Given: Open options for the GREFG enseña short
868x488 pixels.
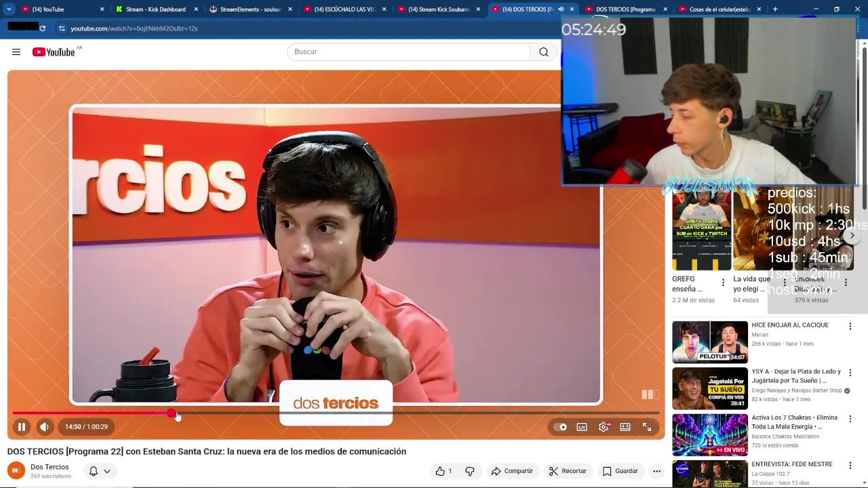Looking at the screenshot, I should tap(723, 283).
